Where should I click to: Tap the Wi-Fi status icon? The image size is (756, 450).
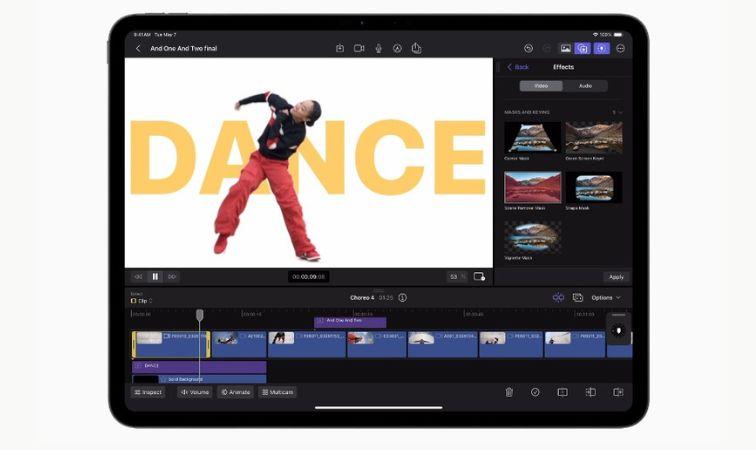595,35
